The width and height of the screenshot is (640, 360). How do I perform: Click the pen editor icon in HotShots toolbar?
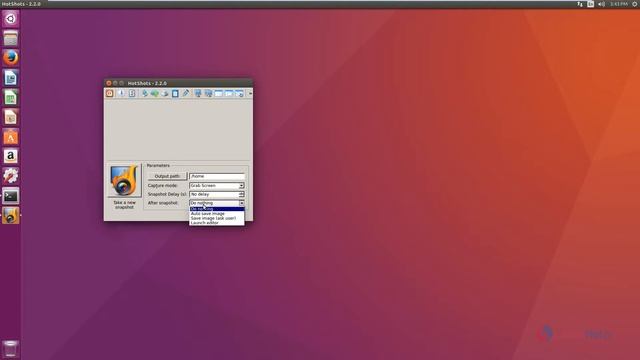point(186,93)
